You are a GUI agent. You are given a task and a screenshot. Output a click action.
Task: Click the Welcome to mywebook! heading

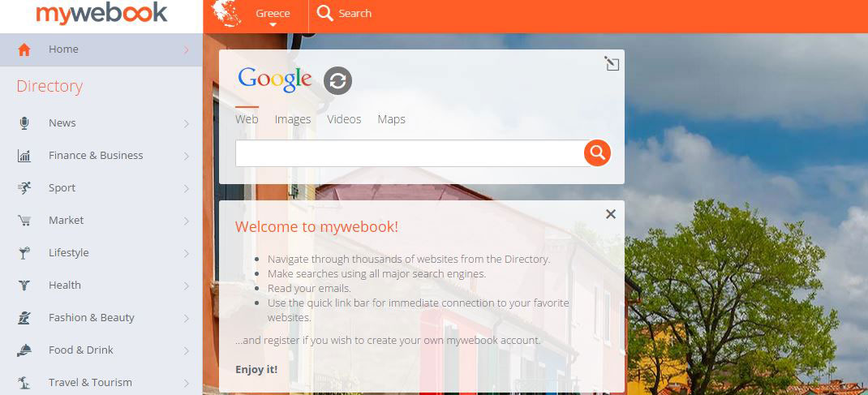(316, 227)
